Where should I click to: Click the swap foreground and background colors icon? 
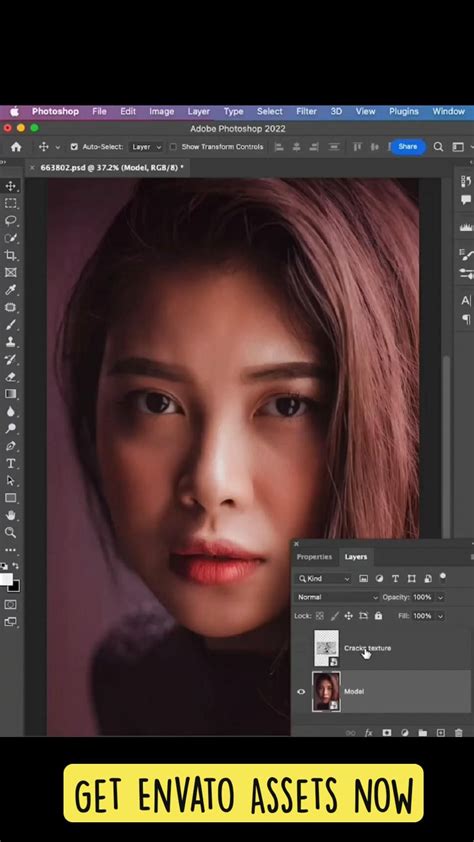[16, 566]
